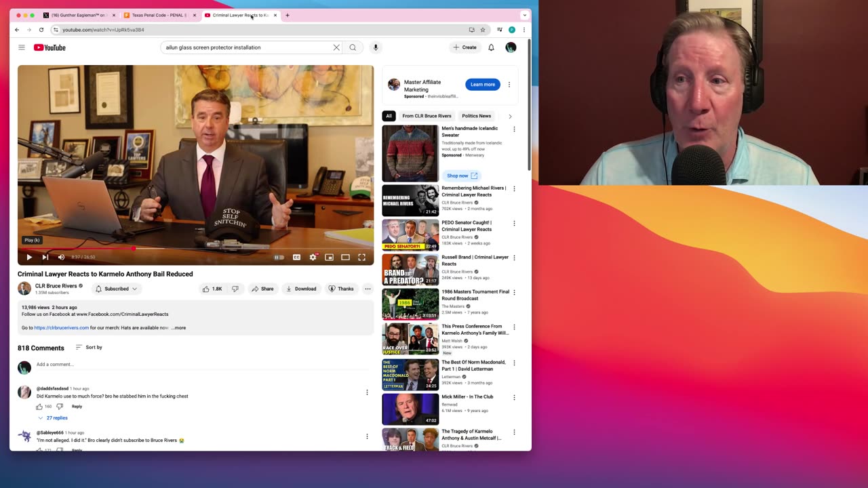Screen dimensions: 868x488
Task: Switch to miniplayer mode
Action: (329, 257)
